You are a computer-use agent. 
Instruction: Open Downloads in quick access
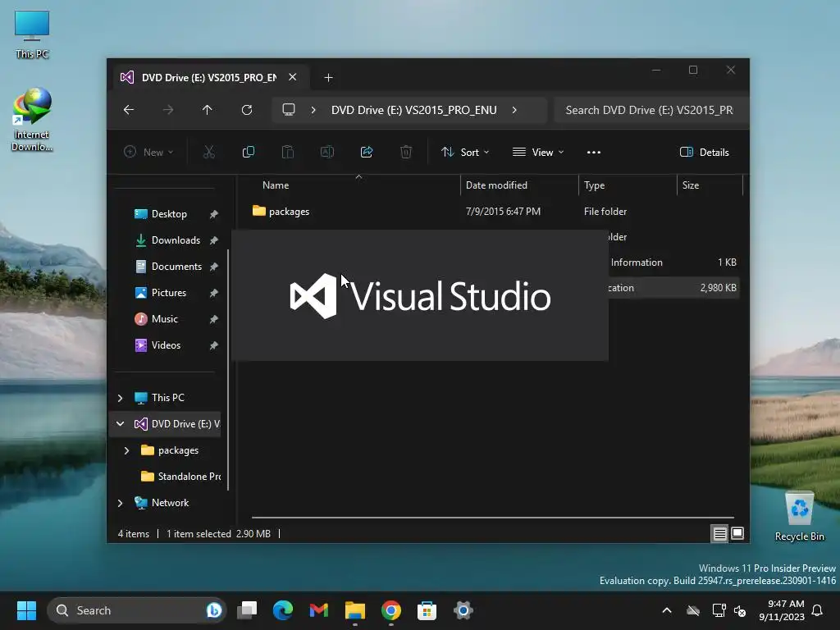point(176,240)
